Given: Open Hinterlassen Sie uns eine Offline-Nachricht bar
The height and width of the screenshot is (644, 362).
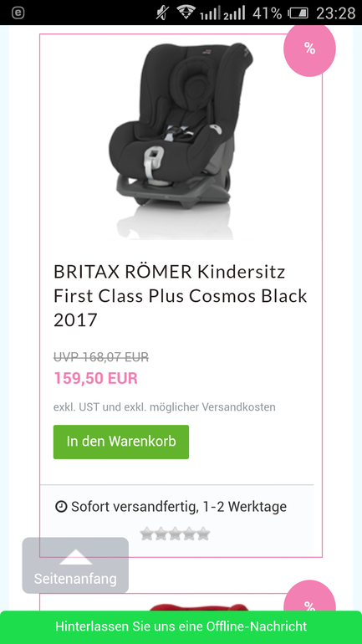Looking at the screenshot, I should 181,627.
